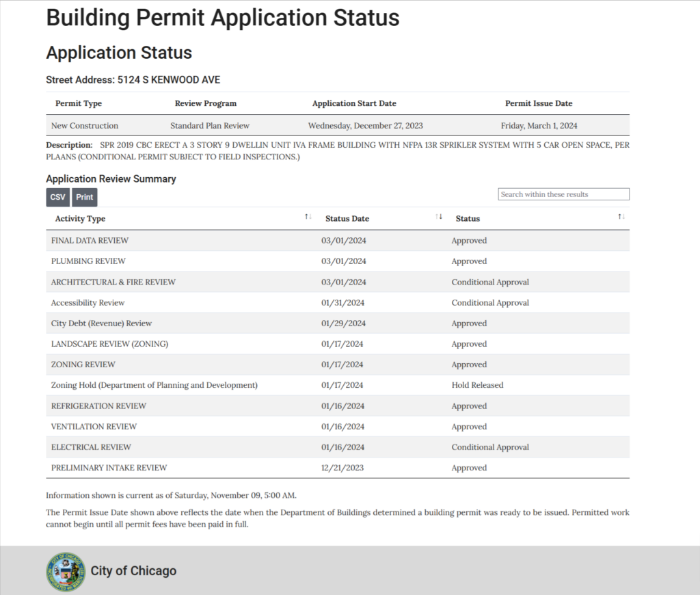Sort the table by Activity Type header
The height and width of the screenshot is (595, 700).
(x=79, y=218)
